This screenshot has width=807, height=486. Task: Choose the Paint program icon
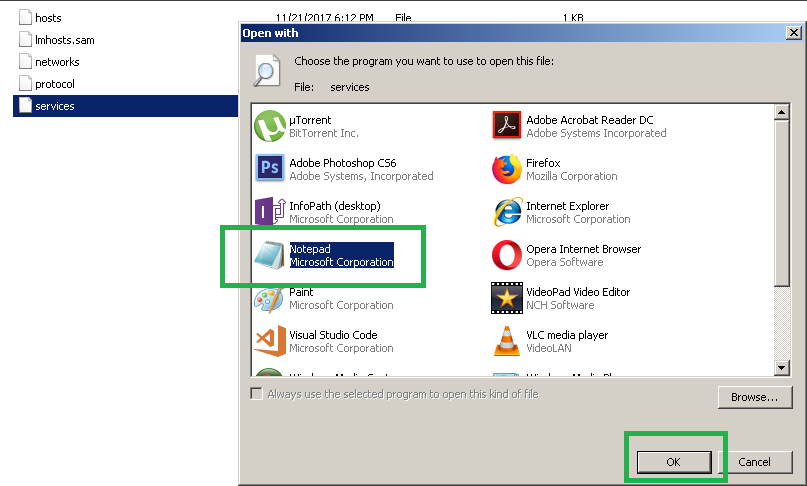(x=269, y=298)
